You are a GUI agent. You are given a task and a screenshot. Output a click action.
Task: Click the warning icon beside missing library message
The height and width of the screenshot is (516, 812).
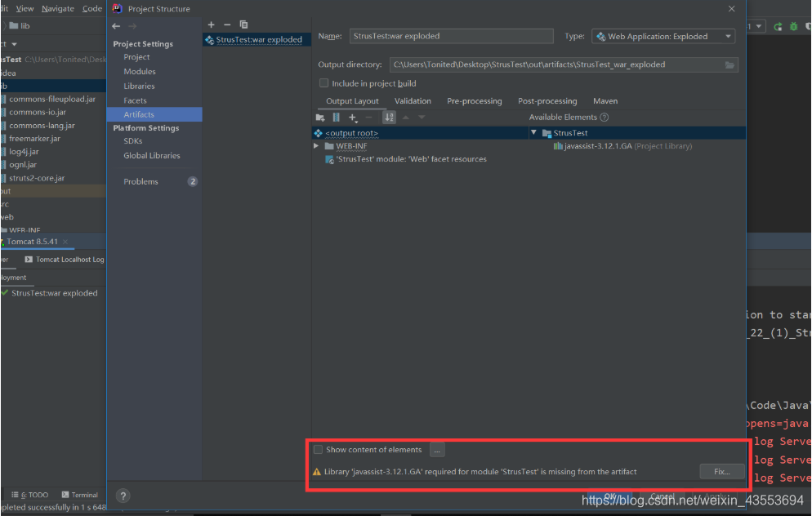point(317,472)
